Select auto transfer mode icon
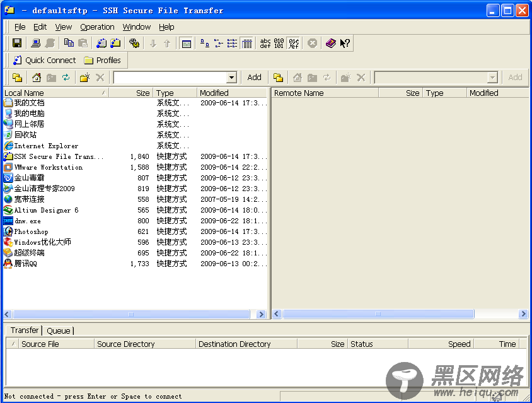 pos(294,44)
